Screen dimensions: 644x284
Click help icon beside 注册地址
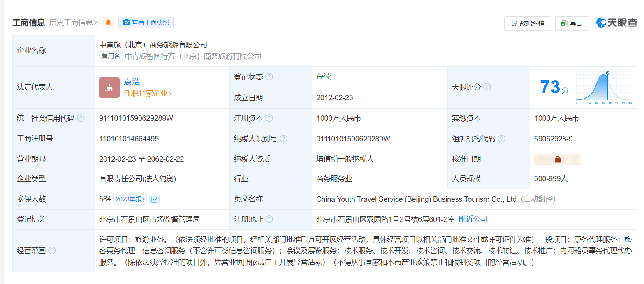269,219
